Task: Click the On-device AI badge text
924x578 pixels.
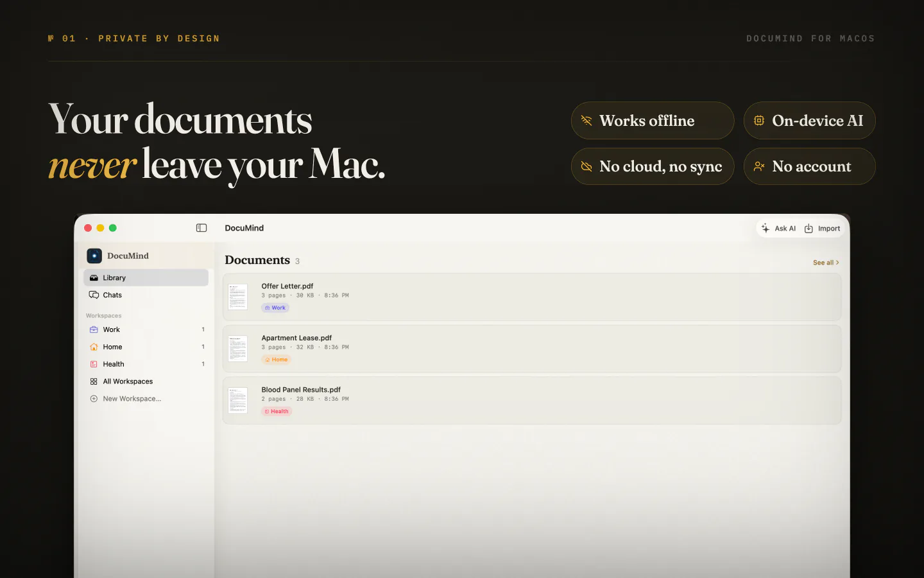Action: (x=817, y=121)
